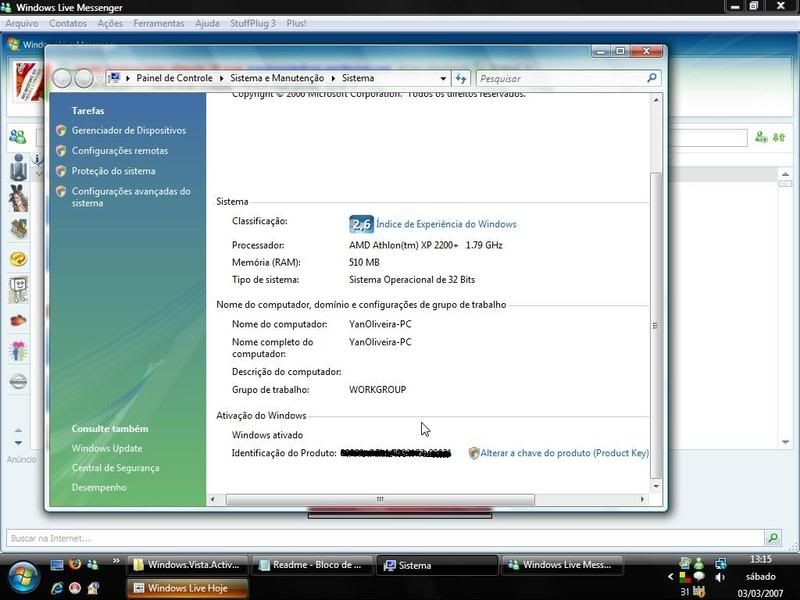Screen dimensions: 800x600
Task: Click Alterar a chave do produto link
Action: click(x=564, y=453)
